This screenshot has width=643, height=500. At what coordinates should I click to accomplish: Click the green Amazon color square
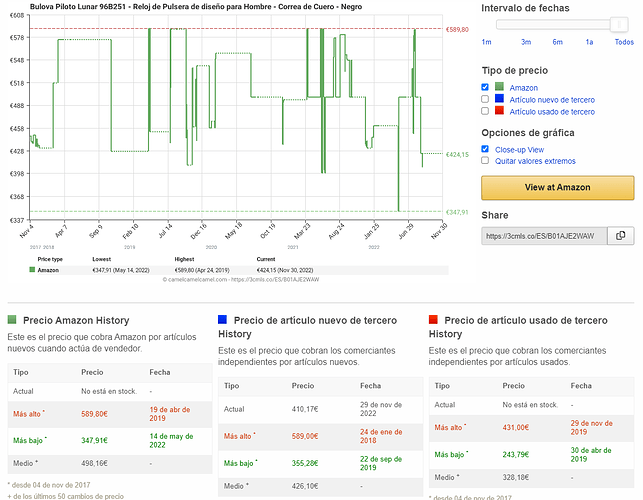pyautogui.click(x=499, y=87)
